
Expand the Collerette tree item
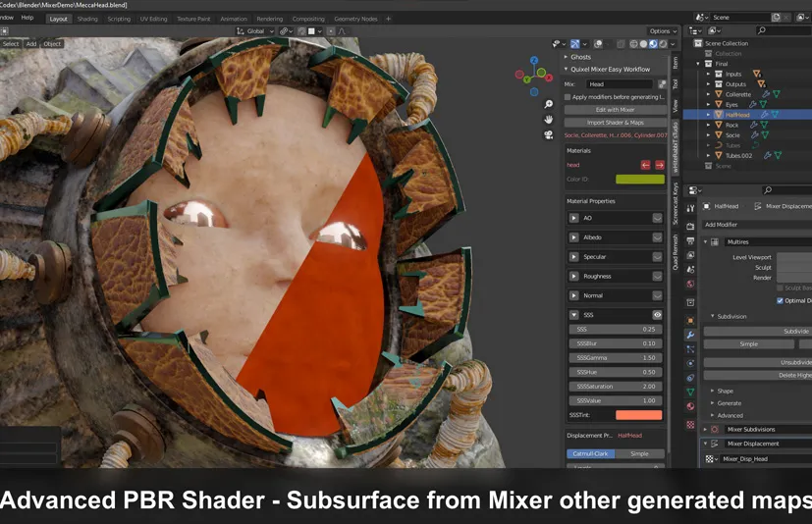coord(709,94)
